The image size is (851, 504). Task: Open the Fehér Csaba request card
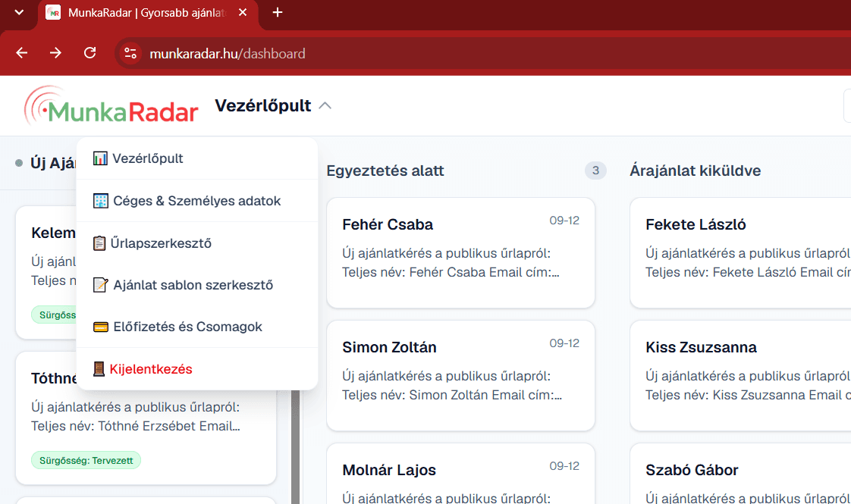[461, 253]
